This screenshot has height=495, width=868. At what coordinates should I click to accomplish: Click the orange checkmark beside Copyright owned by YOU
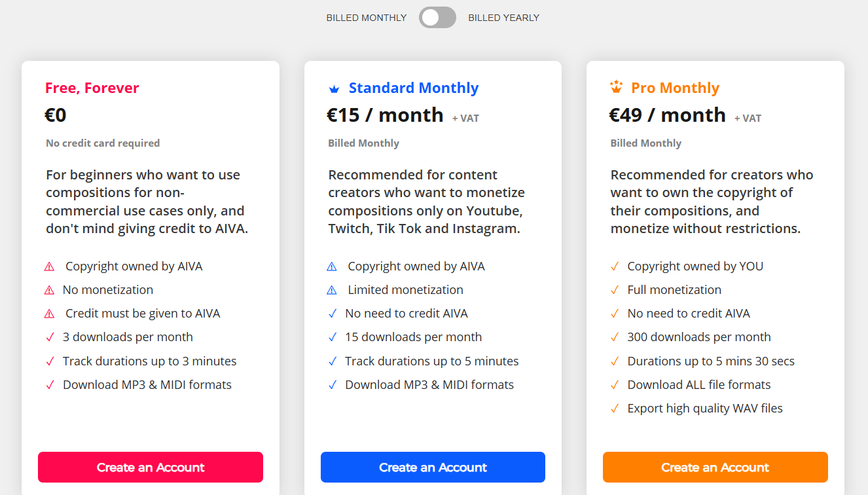pyautogui.click(x=614, y=266)
